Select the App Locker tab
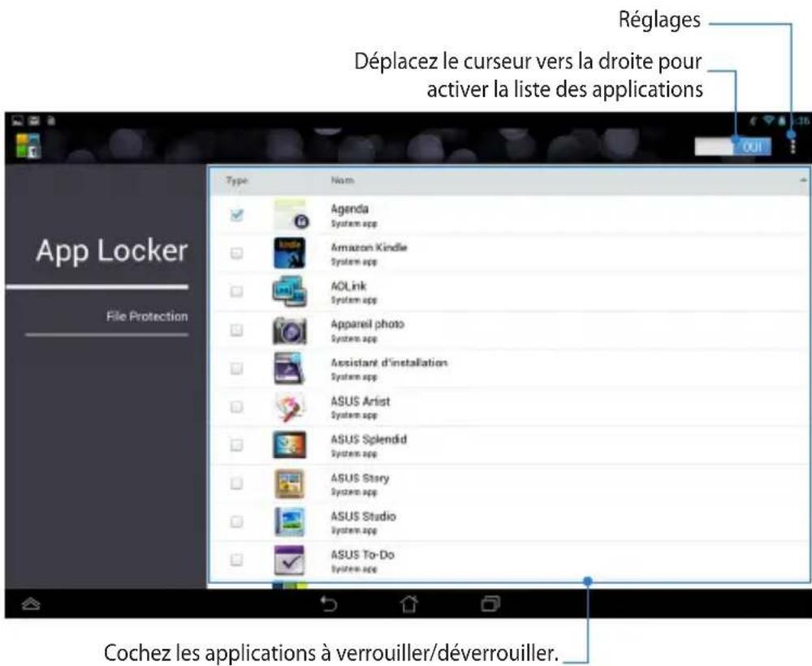The height and width of the screenshot is (666, 812). tap(112, 251)
